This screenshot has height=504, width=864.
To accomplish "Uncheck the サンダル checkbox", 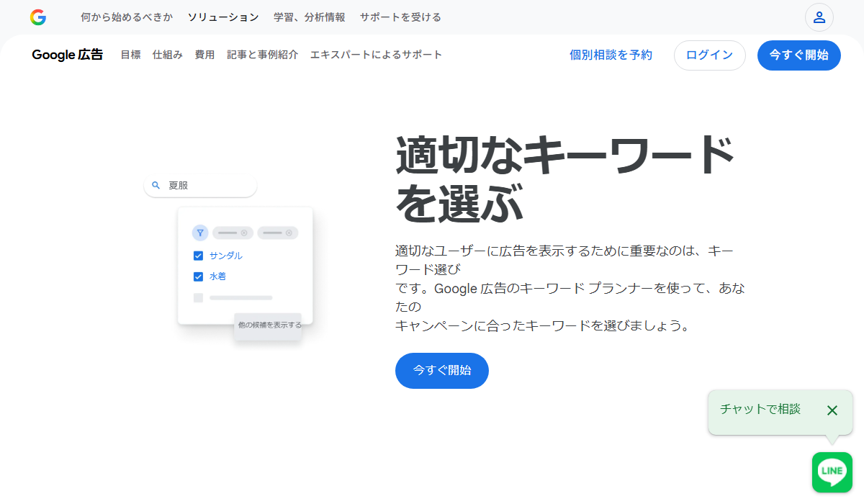I will (198, 255).
